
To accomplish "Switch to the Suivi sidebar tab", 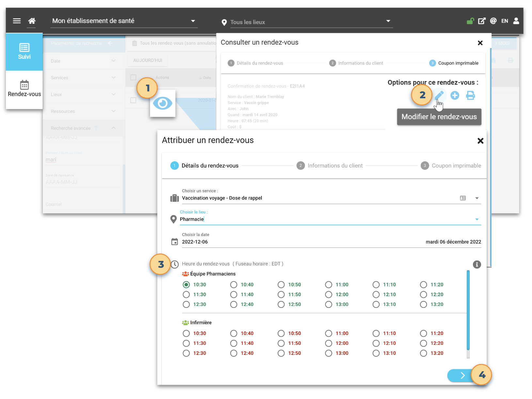I will [x=24, y=52].
